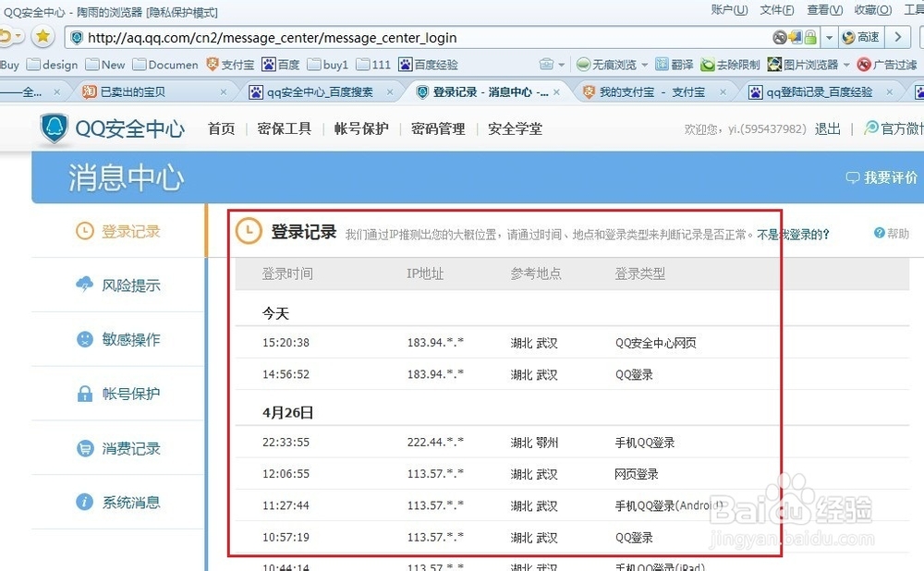Open 密保工具 navigation item
Image resolution: width=924 pixels, height=571 pixels.
click(x=285, y=128)
